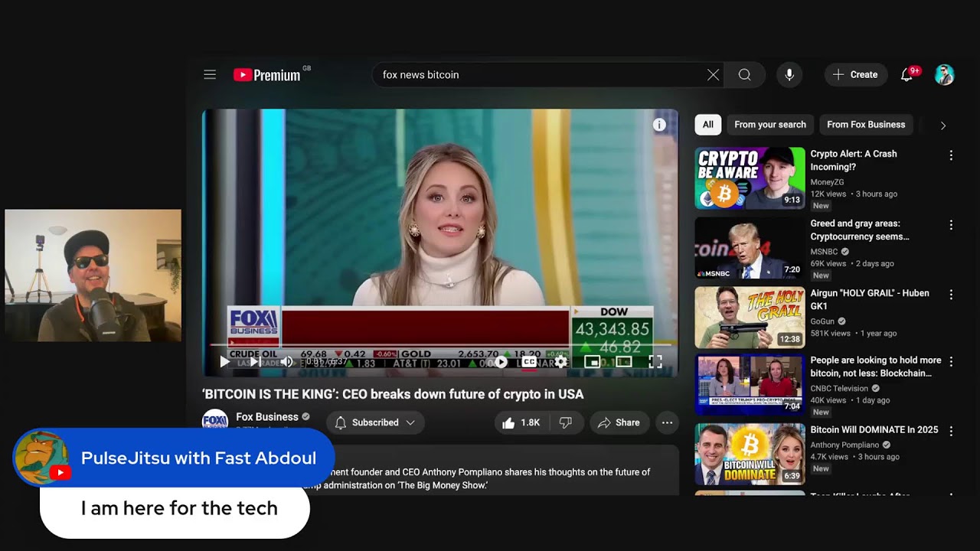Open options for CNBC Television video

pyautogui.click(x=951, y=361)
